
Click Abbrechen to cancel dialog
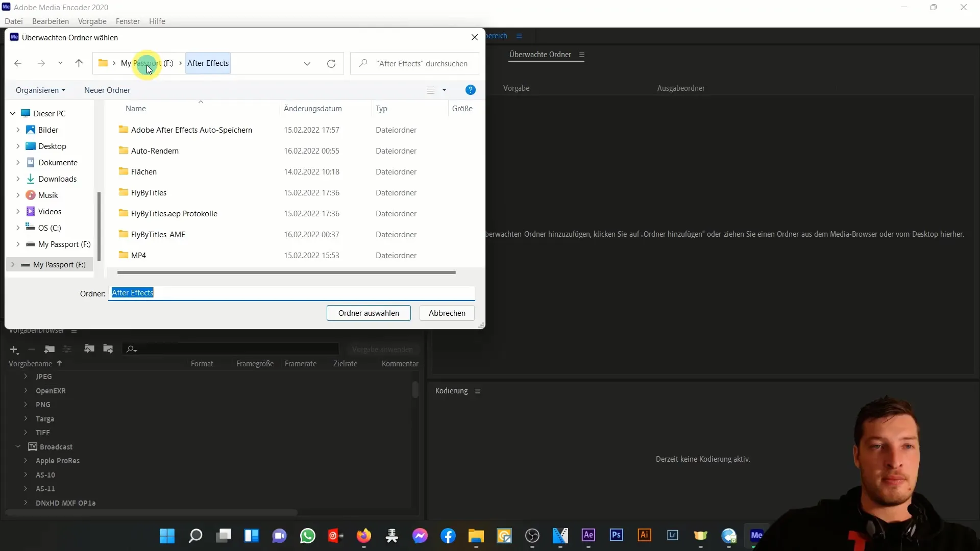(447, 313)
